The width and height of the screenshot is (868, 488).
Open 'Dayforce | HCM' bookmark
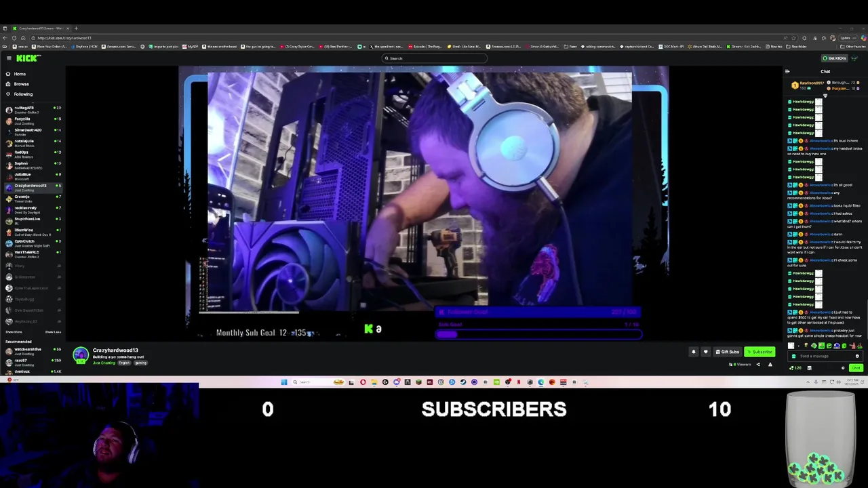tap(85, 47)
